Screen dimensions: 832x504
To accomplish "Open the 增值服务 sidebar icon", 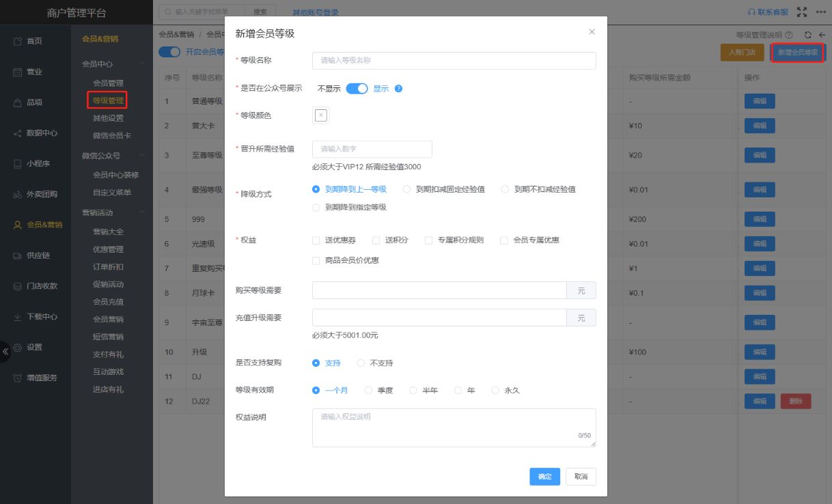I will coord(18,378).
